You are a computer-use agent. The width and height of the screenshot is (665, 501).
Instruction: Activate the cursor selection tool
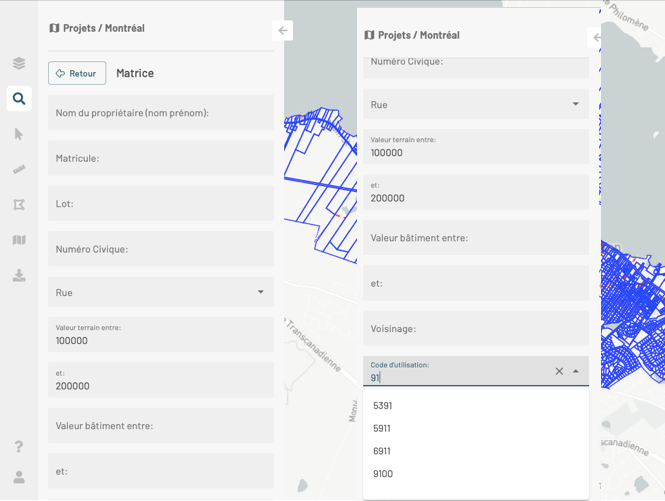[19, 134]
